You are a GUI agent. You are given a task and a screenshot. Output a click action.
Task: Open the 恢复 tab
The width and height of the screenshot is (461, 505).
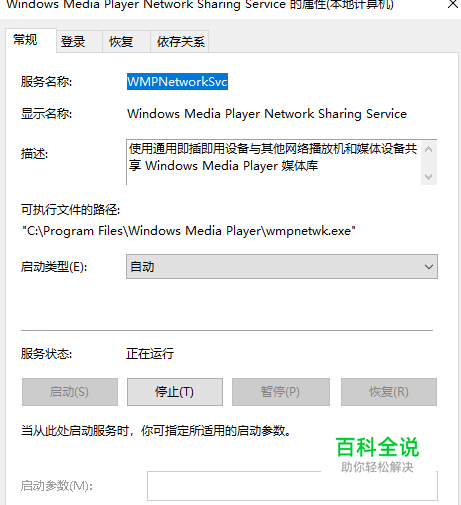click(126, 42)
